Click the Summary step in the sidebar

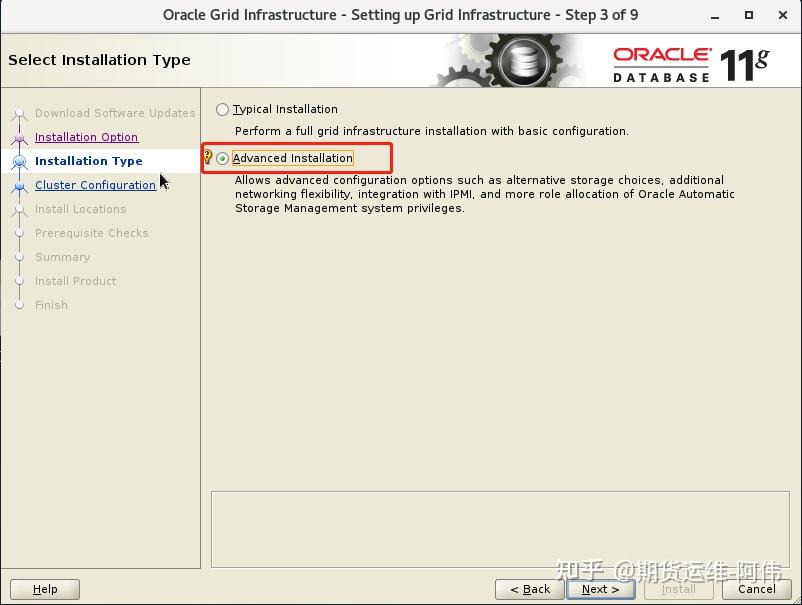[62, 257]
